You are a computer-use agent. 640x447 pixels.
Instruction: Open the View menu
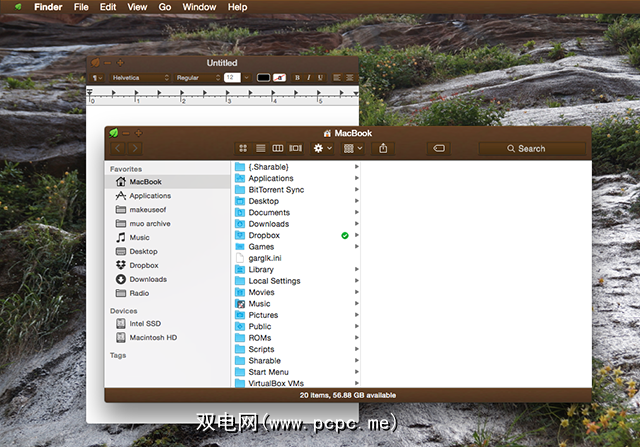(x=137, y=7)
